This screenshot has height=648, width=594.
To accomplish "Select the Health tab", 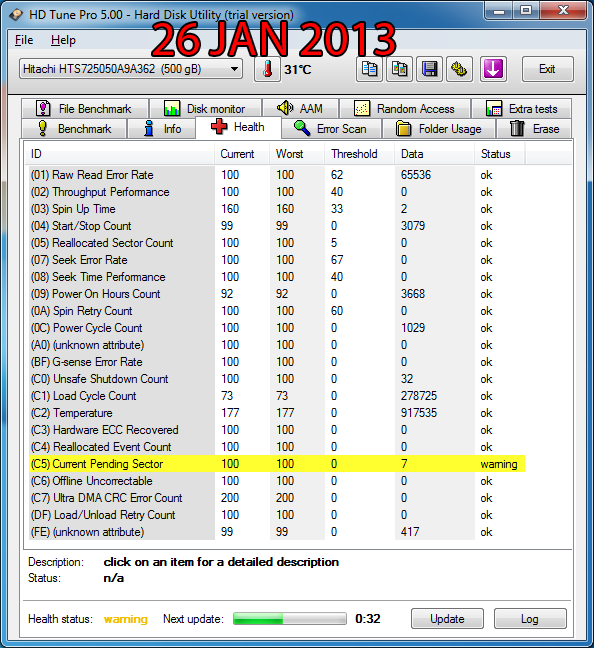I will [x=238, y=127].
